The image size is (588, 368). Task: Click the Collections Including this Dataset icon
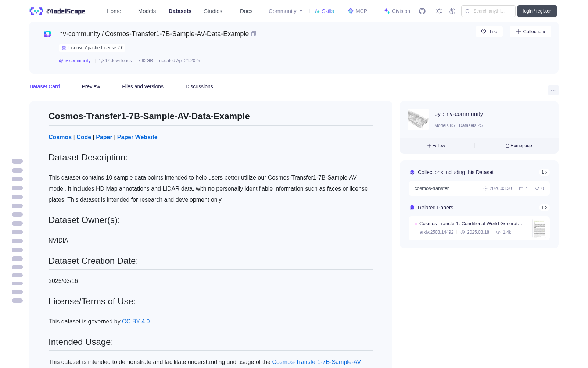pyautogui.click(x=412, y=172)
